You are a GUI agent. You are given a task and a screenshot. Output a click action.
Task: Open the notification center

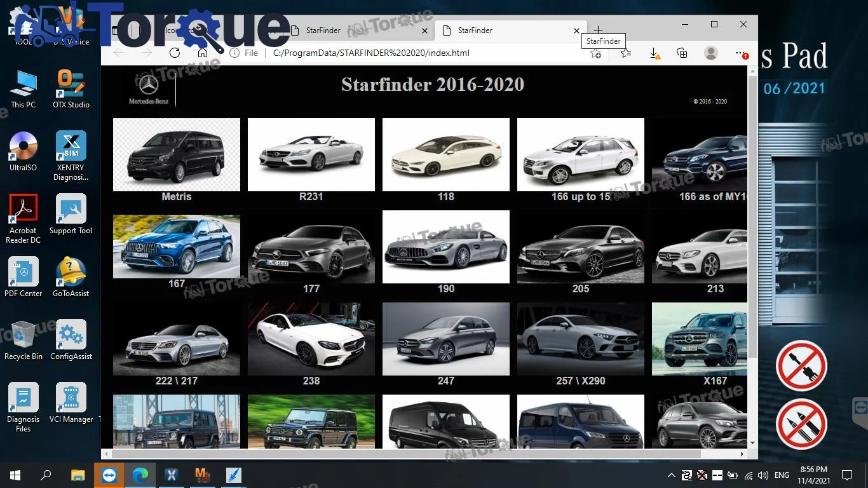coord(847,475)
